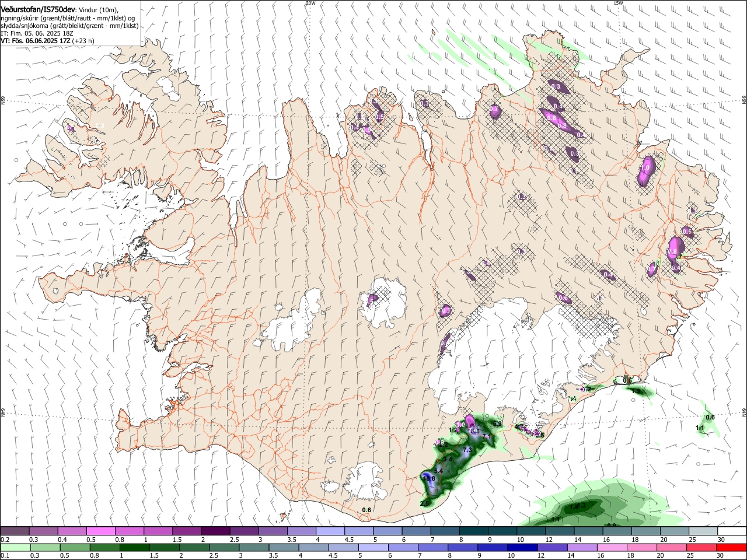Click the '0.4' label in the snow legend
747x560 pixels.
click(x=62, y=540)
